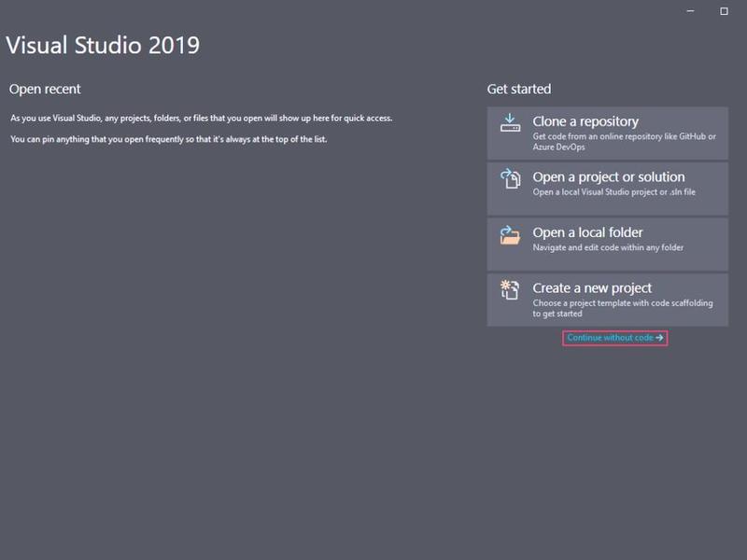
Task: Click the Open recent heading
Action: tap(45, 89)
